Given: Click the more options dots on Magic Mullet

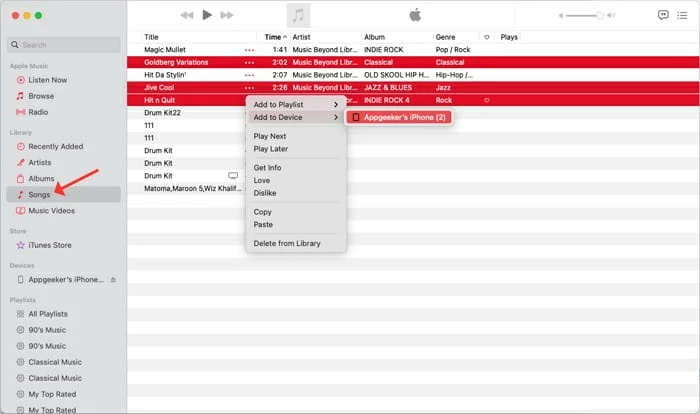Looking at the screenshot, I should click(x=249, y=49).
